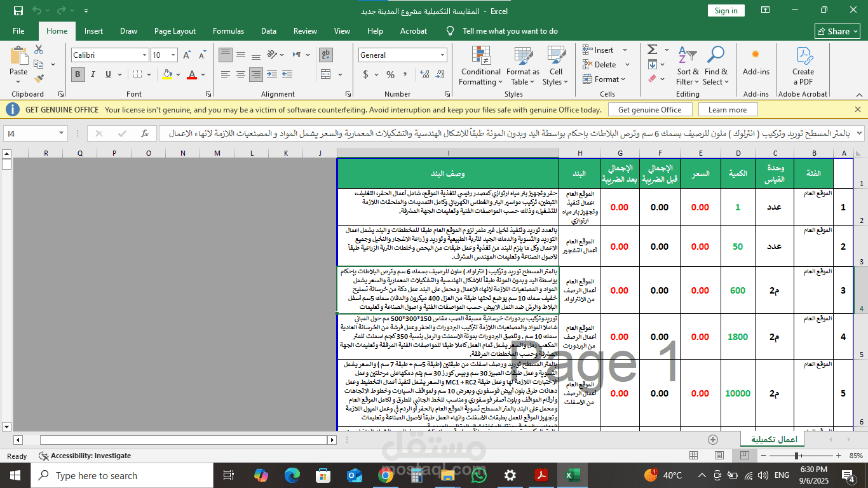Viewport: 868px width, 488px height.
Task: Toggle Bold formatting off
Action: coord(78,74)
